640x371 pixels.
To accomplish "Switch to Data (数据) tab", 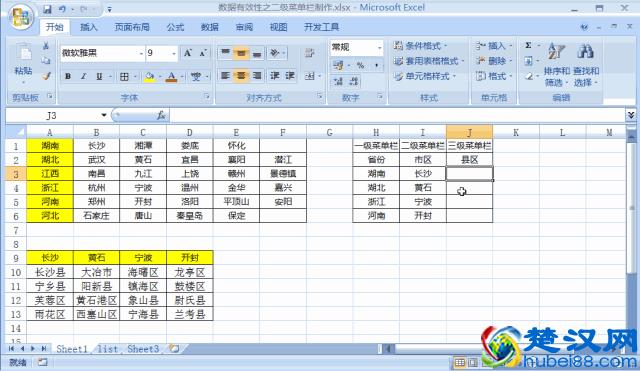I will [209, 27].
